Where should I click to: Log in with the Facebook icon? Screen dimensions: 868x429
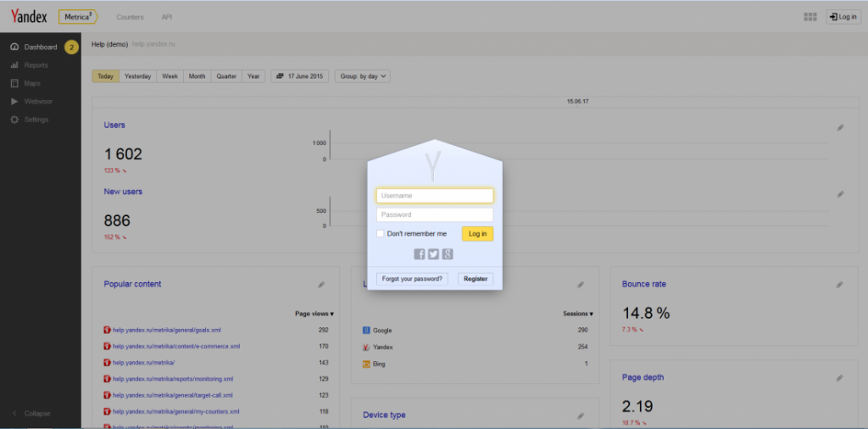[x=420, y=254]
